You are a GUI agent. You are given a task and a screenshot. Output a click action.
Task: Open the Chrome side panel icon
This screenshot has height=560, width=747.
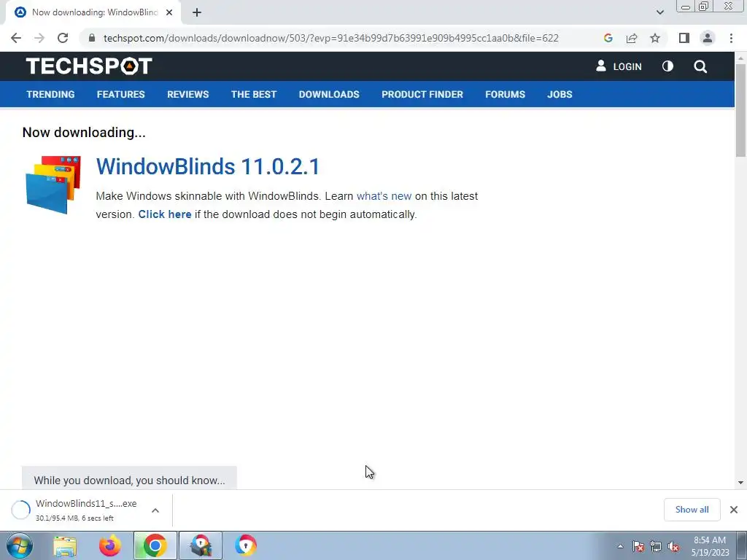point(684,38)
